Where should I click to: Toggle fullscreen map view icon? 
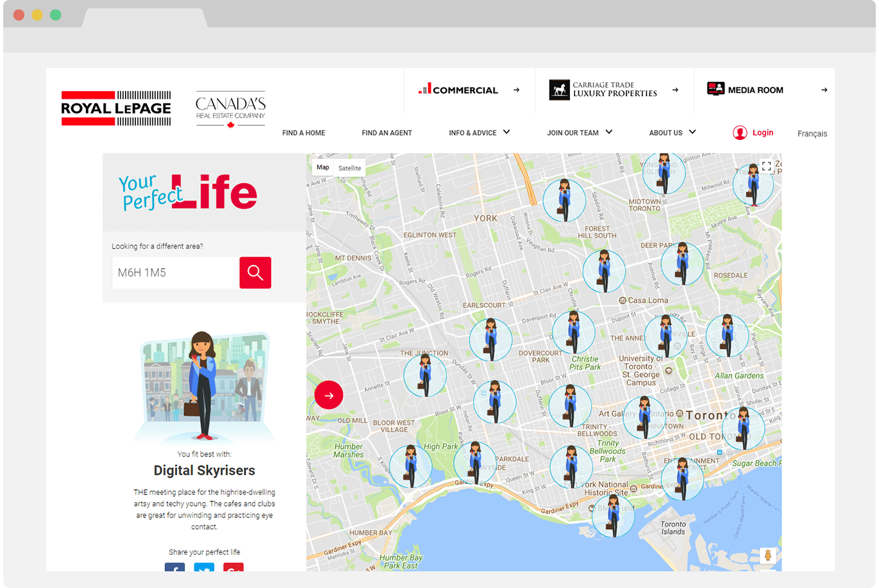point(766,167)
